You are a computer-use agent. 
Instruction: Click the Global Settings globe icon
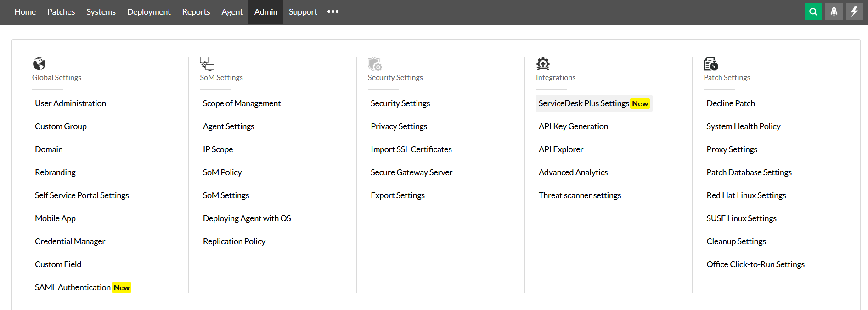coord(39,63)
